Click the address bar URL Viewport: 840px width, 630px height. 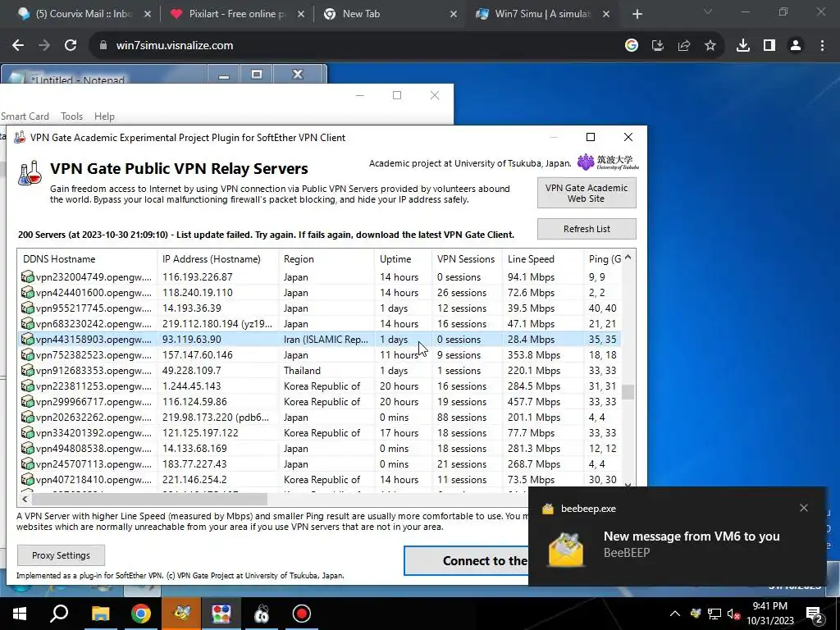click(x=175, y=46)
